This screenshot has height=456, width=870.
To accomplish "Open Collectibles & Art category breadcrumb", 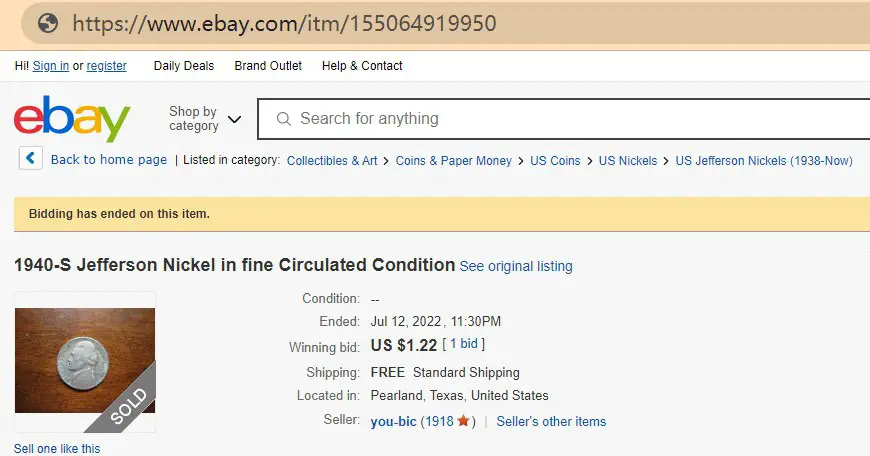I will coord(332,161).
